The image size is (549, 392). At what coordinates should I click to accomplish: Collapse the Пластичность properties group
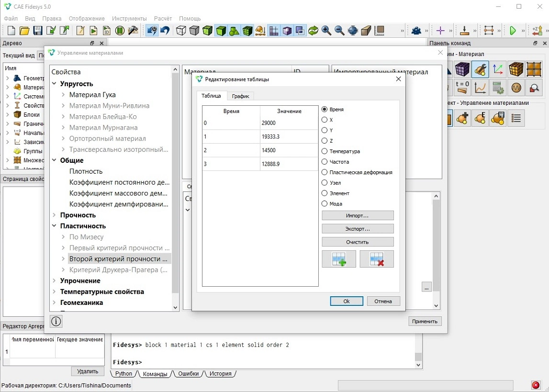tap(54, 226)
